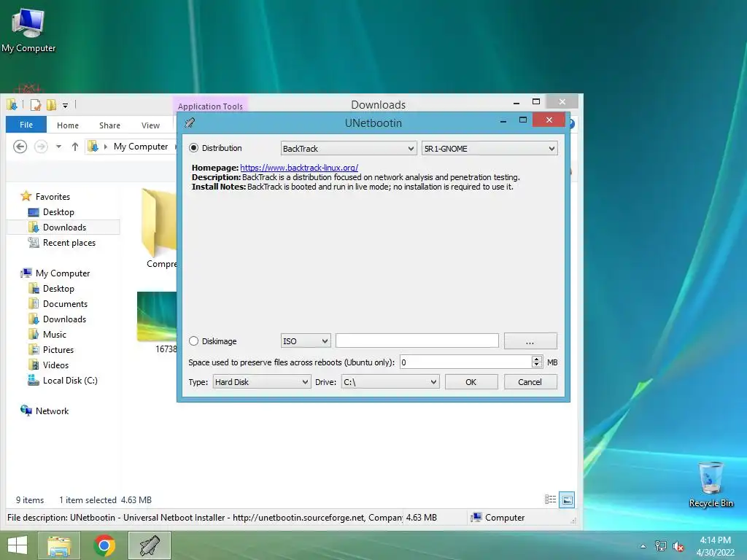Click the disk image file path field

(417, 341)
